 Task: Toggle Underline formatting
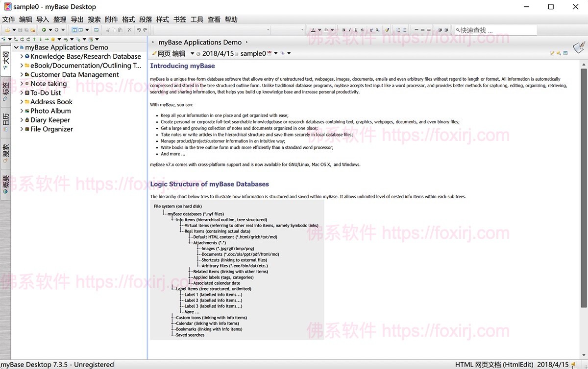pyautogui.click(x=356, y=29)
